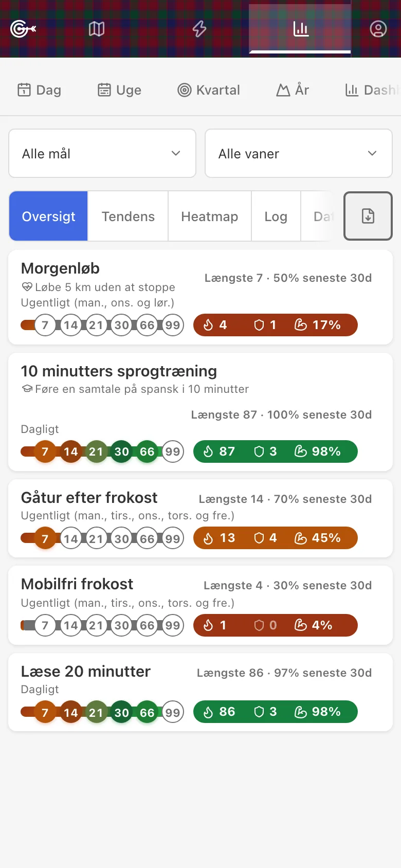Viewport: 401px width, 868px height.
Task: Open the user profile icon
Action: click(x=378, y=29)
